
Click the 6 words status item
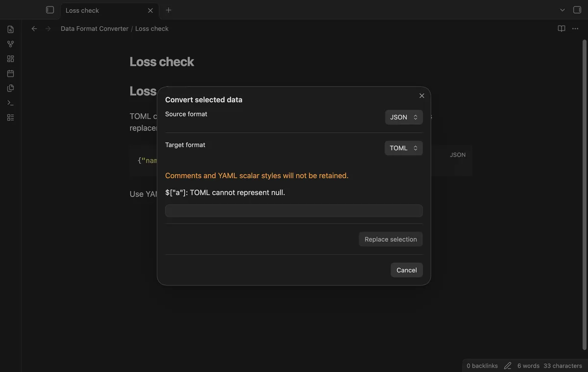pos(528,366)
